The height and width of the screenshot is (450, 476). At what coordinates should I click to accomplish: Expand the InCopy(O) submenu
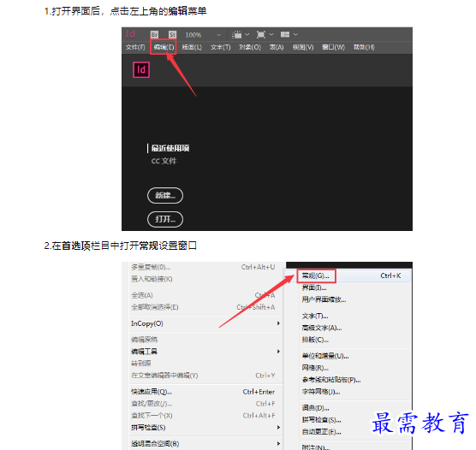point(205,323)
